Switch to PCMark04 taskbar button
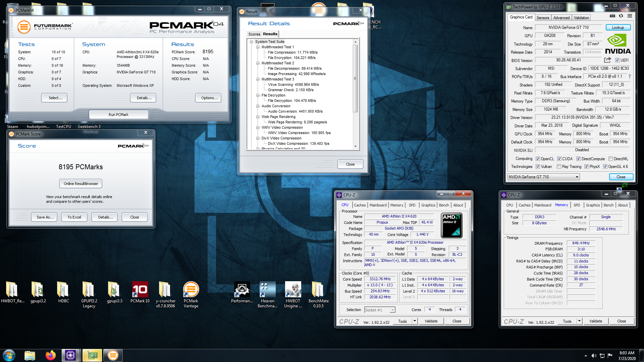This screenshot has height=362, width=644. 113,355
